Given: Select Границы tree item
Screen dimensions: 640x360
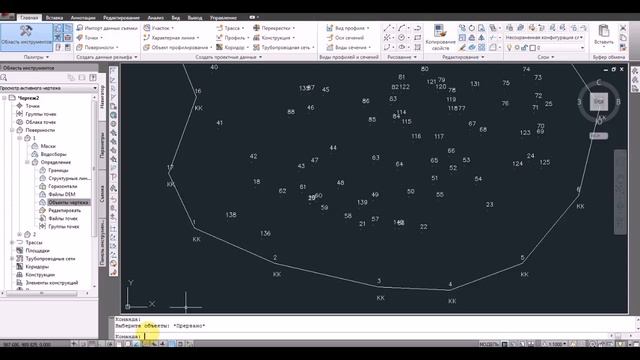Looking at the screenshot, I should point(58,170).
